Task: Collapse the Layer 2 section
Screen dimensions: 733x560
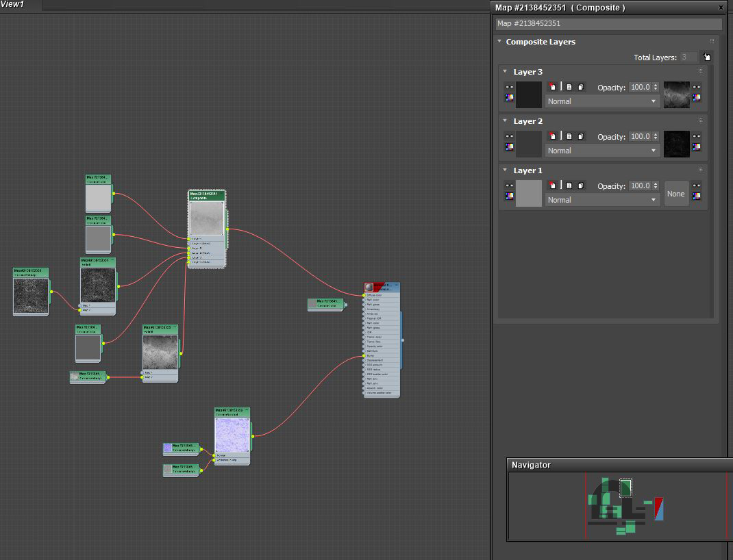Action: coord(506,121)
